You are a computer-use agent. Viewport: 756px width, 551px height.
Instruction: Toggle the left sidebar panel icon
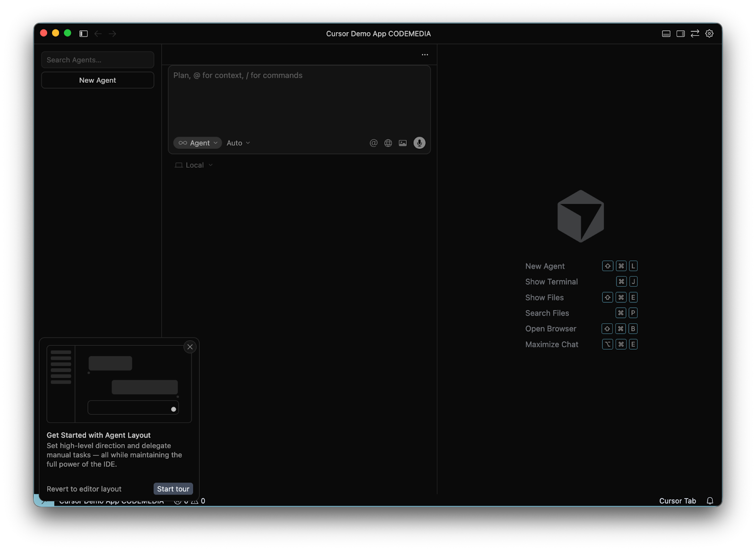pyautogui.click(x=84, y=34)
